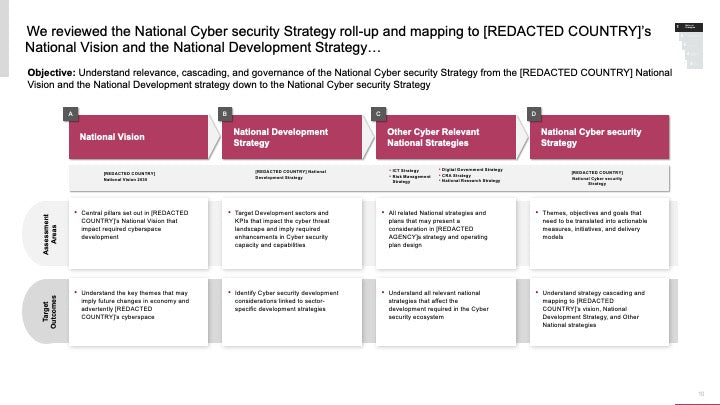This screenshot has width=720, height=405.
Task: Click the 'C' badge above Other Cyber Relevant
Action: click(x=378, y=114)
